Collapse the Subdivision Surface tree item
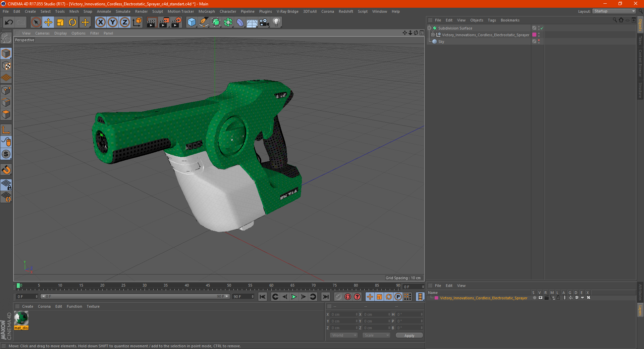Viewport: 644px width, 349px height. [429, 28]
